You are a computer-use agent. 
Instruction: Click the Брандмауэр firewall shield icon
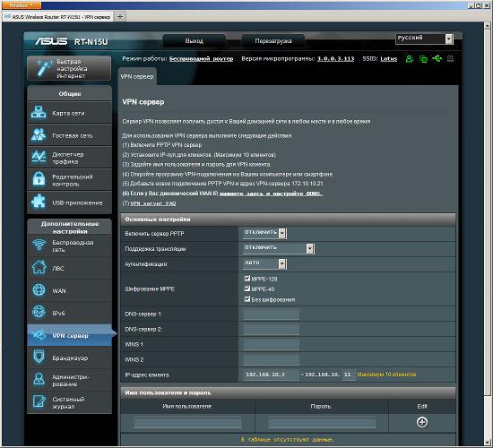[x=39, y=358]
